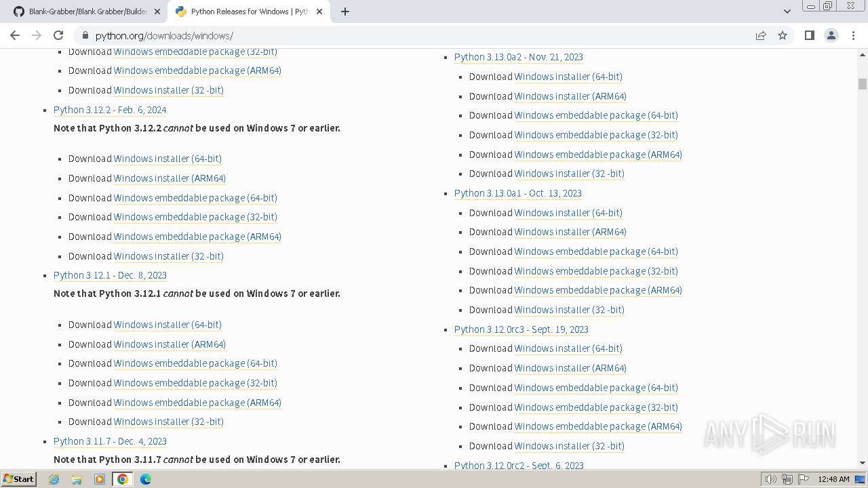Download Python 3.12.2 Windows installer (ARM64)
This screenshot has height=488, width=868.
(x=170, y=178)
